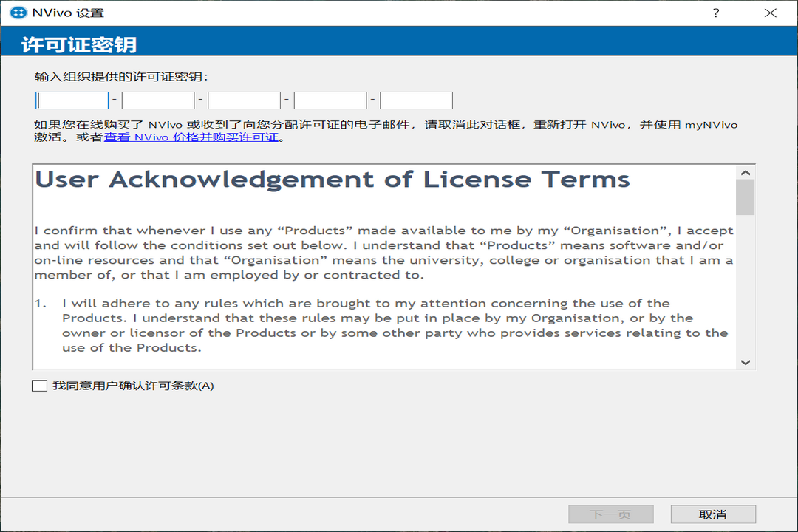Click the first license key input field
Viewport: 798px width, 532px height.
[x=72, y=100]
